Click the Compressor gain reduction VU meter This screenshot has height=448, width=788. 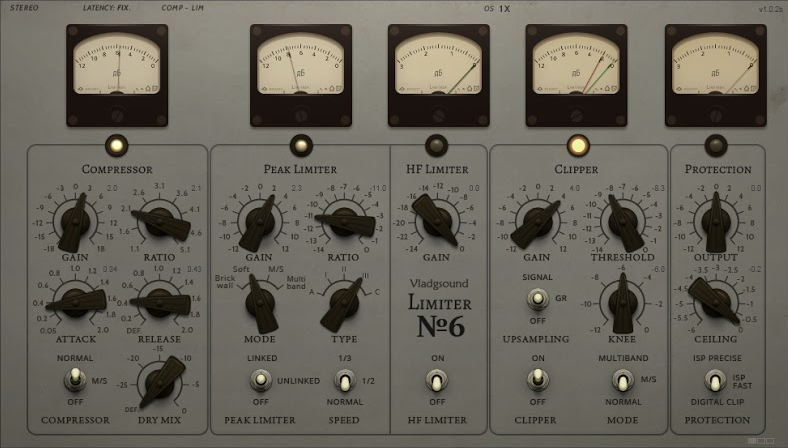click(117, 75)
